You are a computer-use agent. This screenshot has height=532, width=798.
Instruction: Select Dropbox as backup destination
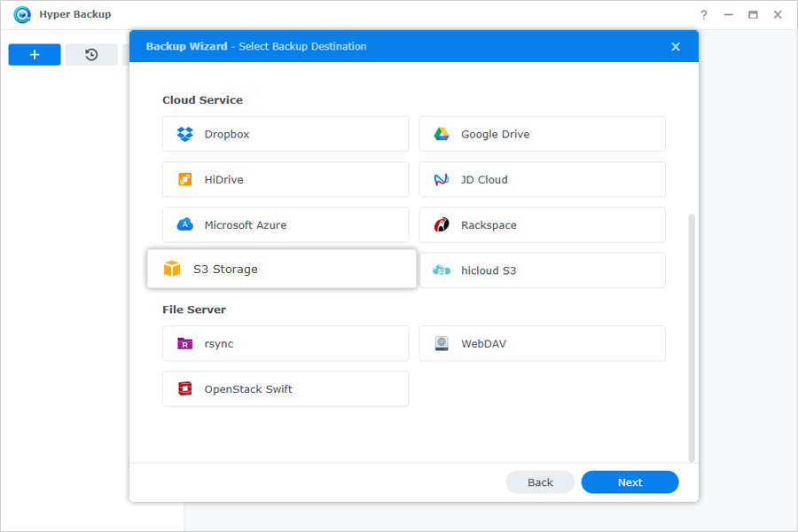click(286, 134)
